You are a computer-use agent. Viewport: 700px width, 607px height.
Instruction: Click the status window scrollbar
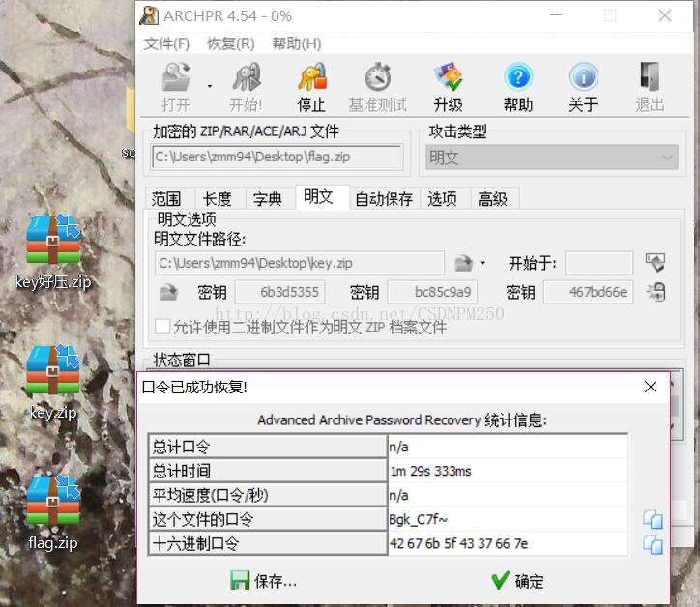click(676, 404)
